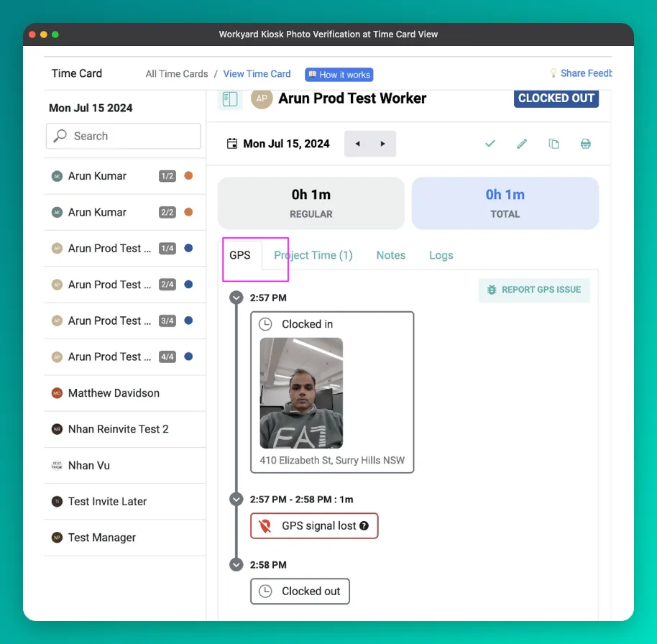Click the Search input field
The image size is (657, 644).
123,136
